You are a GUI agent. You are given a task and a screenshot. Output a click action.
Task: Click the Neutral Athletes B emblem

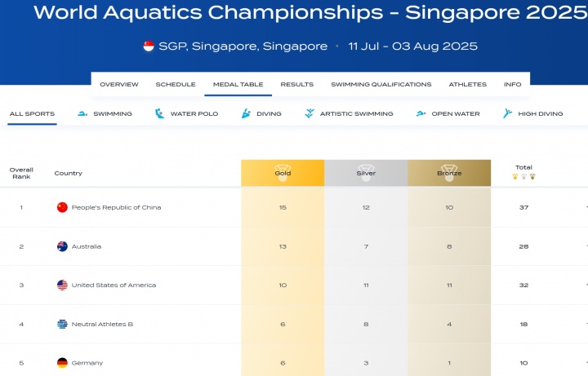(62, 324)
